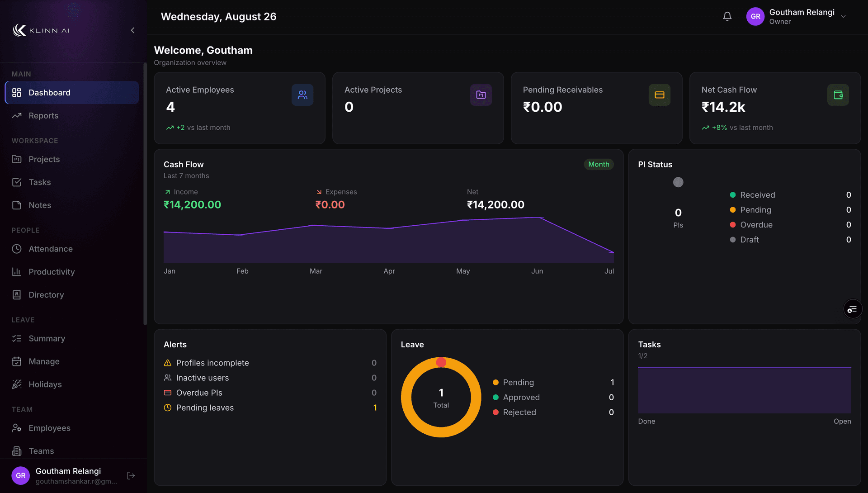Viewport: 868px width, 493px height.
Task: Open the Directory page
Action: tap(72, 295)
